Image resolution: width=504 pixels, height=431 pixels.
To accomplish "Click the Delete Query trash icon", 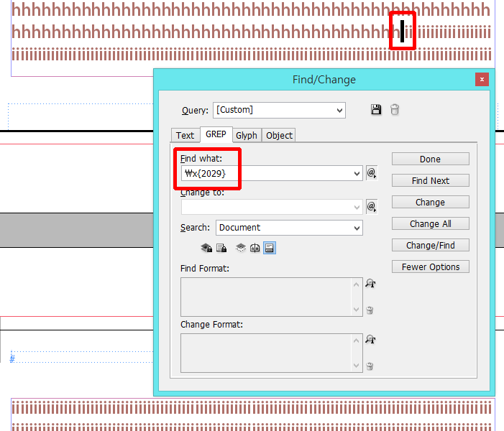I will click(x=395, y=109).
